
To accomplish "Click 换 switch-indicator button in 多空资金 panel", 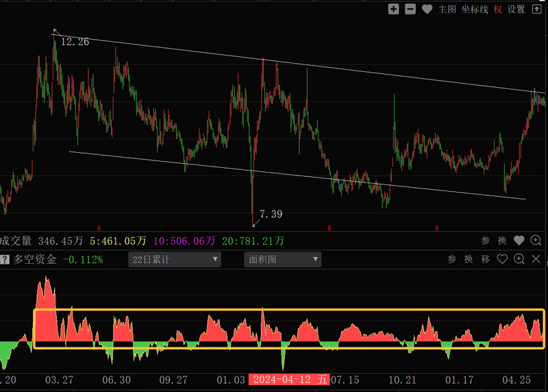I will pyautogui.click(x=469, y=259).
